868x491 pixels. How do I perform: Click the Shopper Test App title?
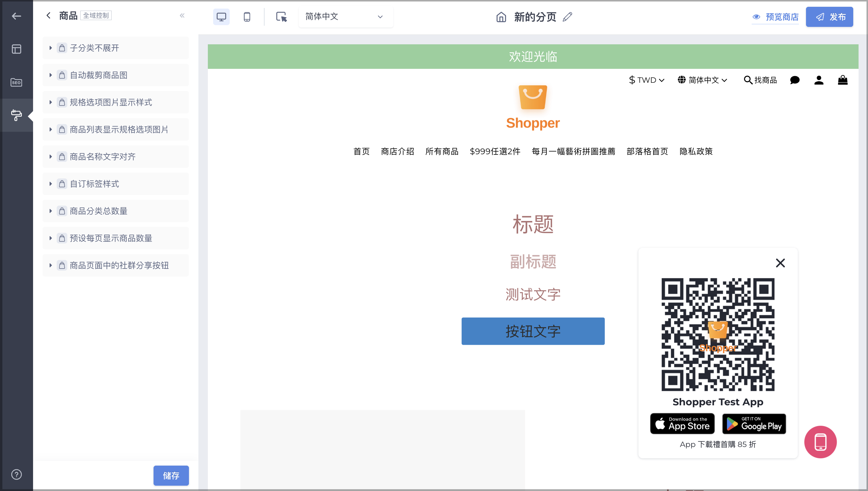coord(718,402)
